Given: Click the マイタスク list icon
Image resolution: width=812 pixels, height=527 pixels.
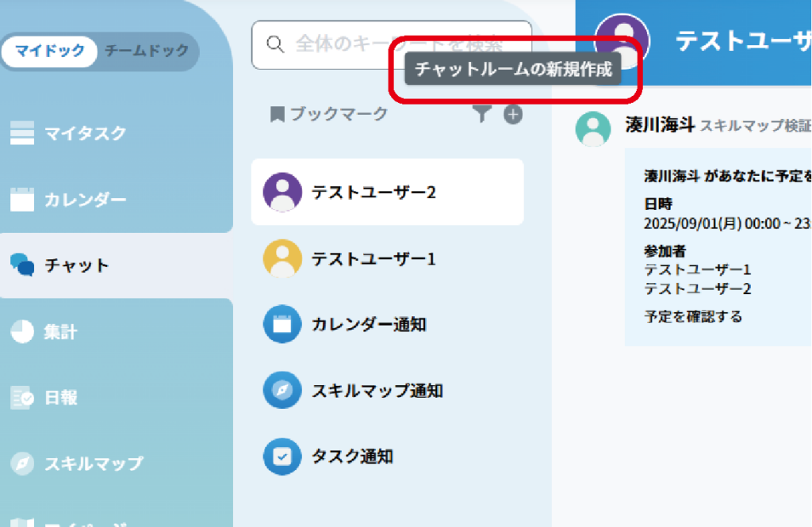Looking at the screenshot, I should (x=22, y=133).
